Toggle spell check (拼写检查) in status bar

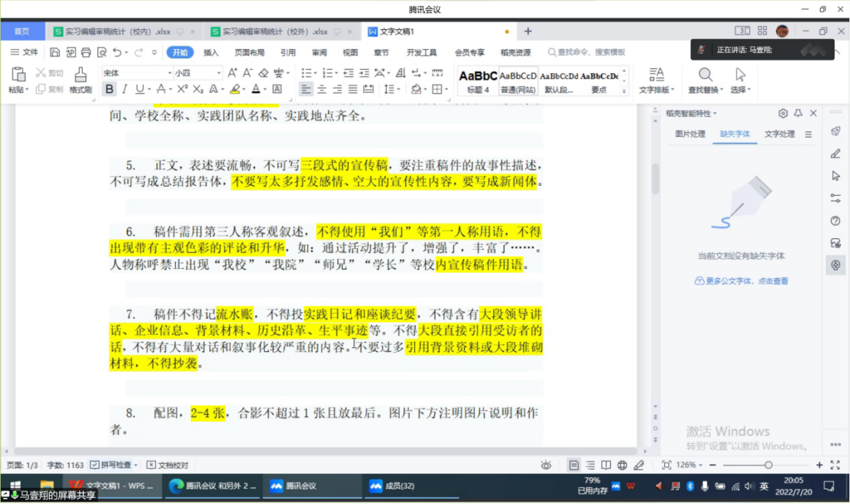114,465
